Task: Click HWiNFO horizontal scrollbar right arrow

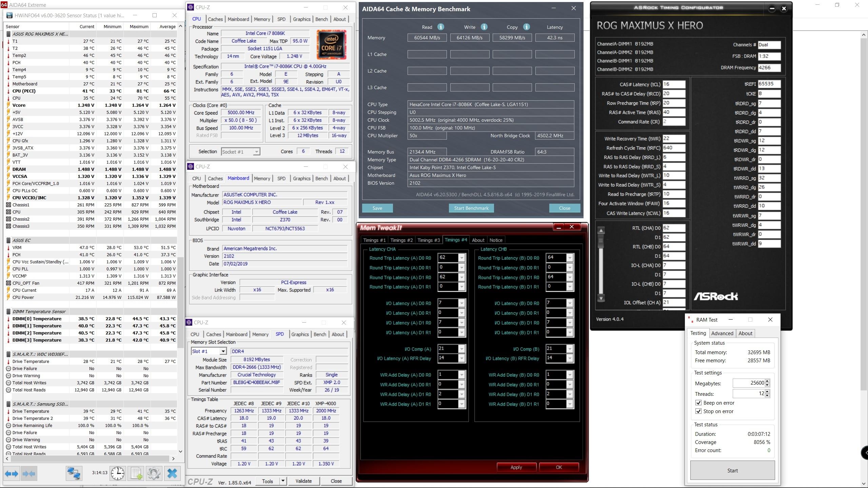Action: tap(173, 459)
